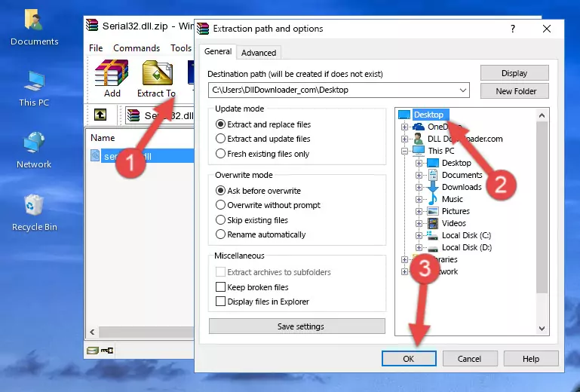Viewport: 580px width, 392px height.
Task: Click the Documents folder icon in tree
Action: click(432, 175)
